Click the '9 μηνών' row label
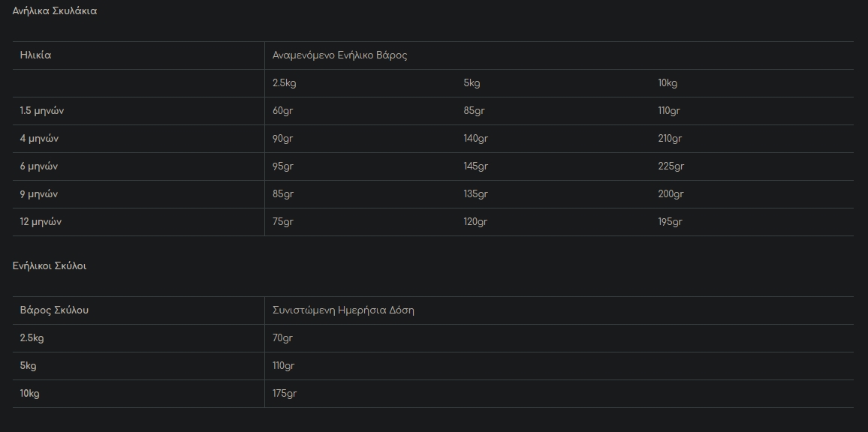This screenshot has height=432, width=868. click(39, 194)
